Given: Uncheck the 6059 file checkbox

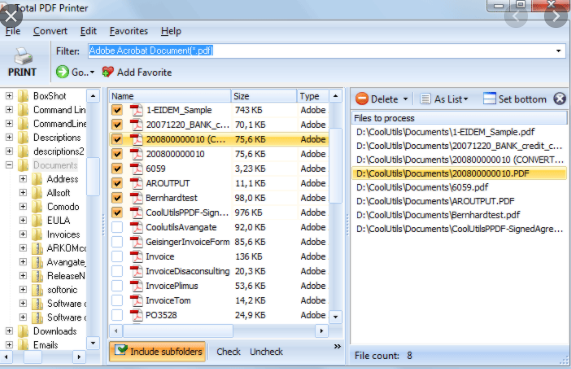Looking at the screenshot, I should tap(117, 169).
